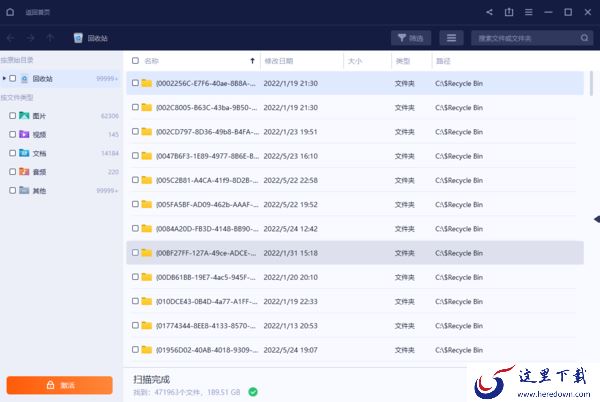This screenshot has width=600, height=402.
Task: Sort by the size column header
Action: [x=355, y=61]
